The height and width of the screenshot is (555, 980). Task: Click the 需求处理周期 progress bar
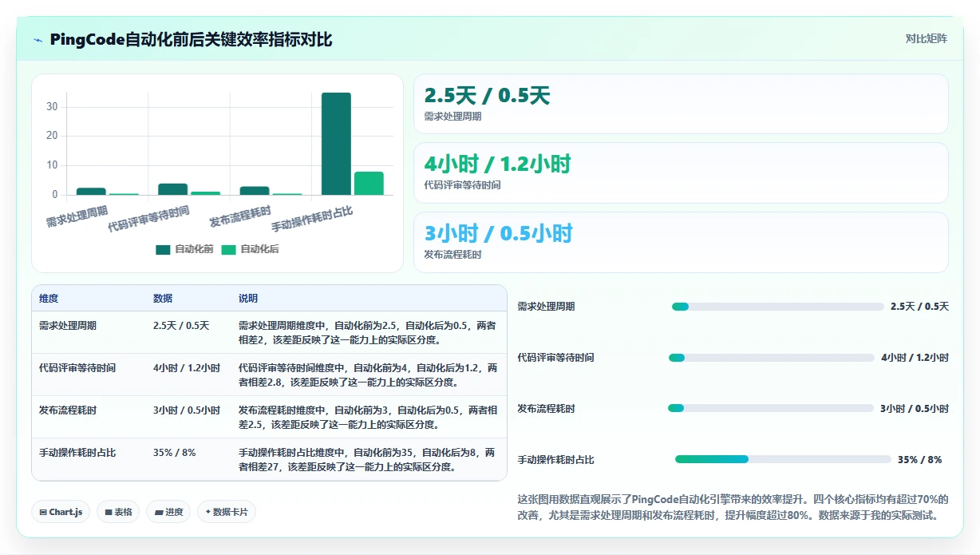pyautogui.click(x=777, y=307)
